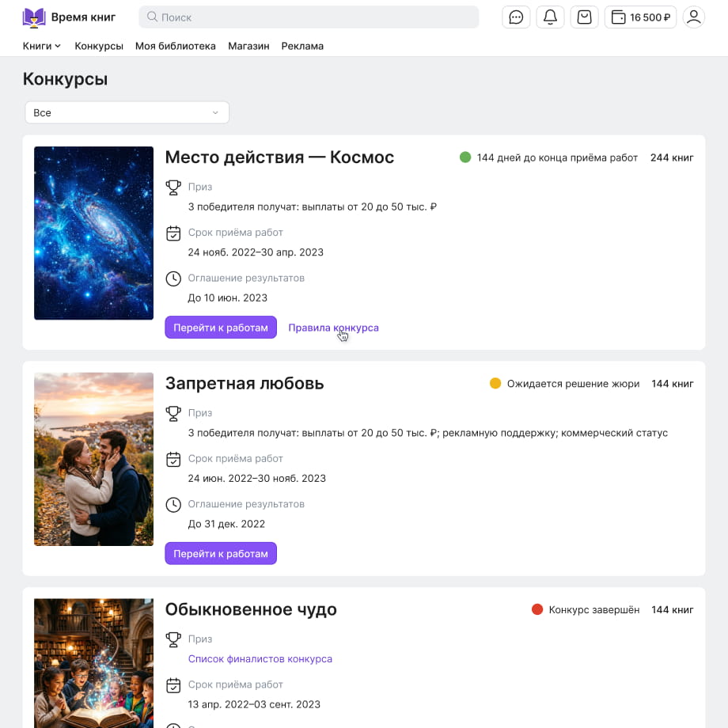Click trophy icon in Запретная любовь card
Image resolution: width=728 pixels, height=728 pixels.
pos(173,413)
